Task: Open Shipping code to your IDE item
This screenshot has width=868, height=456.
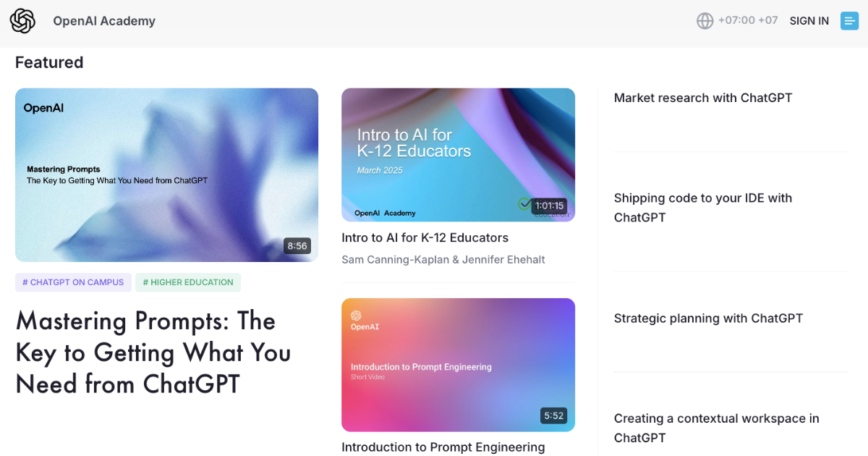Action: pos(703,208)
